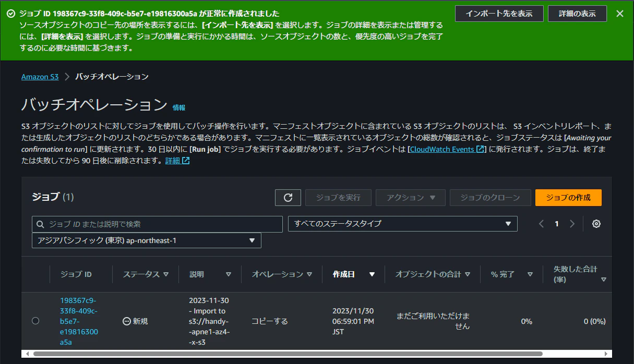This screenshot has height=364, width=634.
Task: Open the Amazon S3 breadcrumb link
Action: 40,77
